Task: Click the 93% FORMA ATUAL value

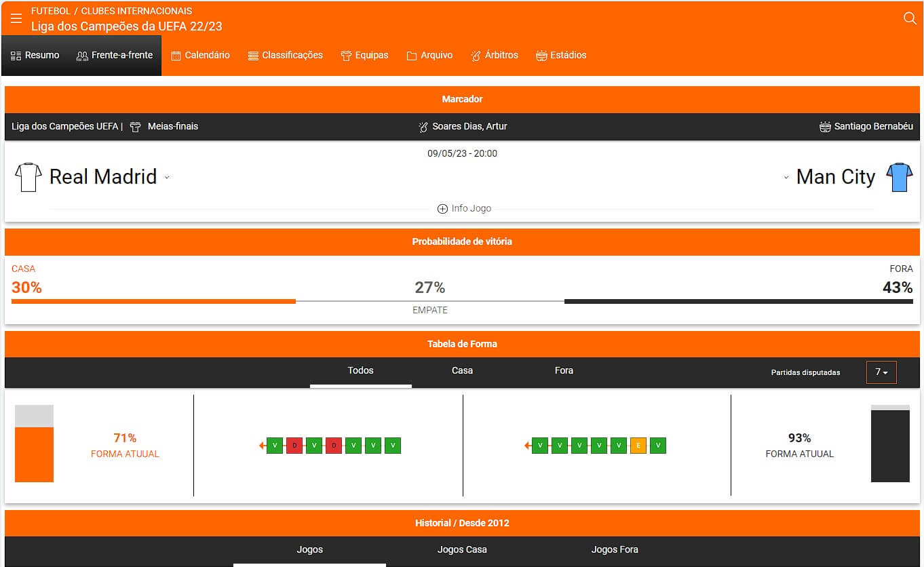Action: coord(800,438)
